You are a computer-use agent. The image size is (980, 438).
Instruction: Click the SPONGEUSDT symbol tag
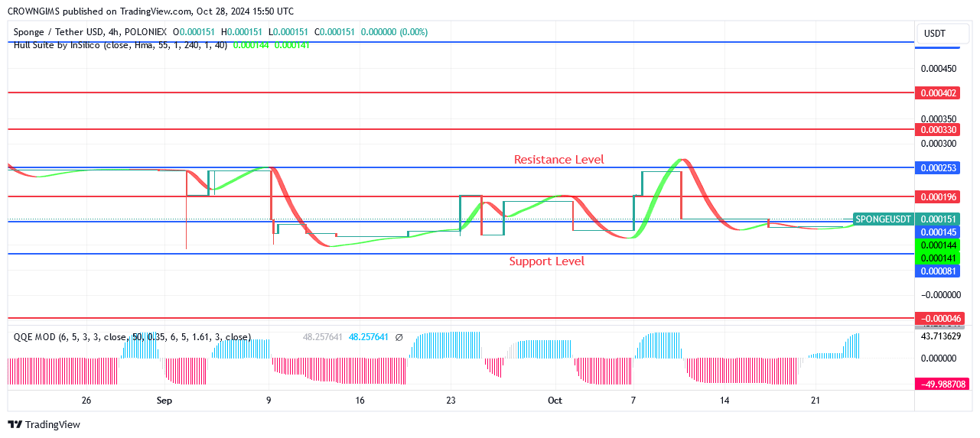coord(884,219)
